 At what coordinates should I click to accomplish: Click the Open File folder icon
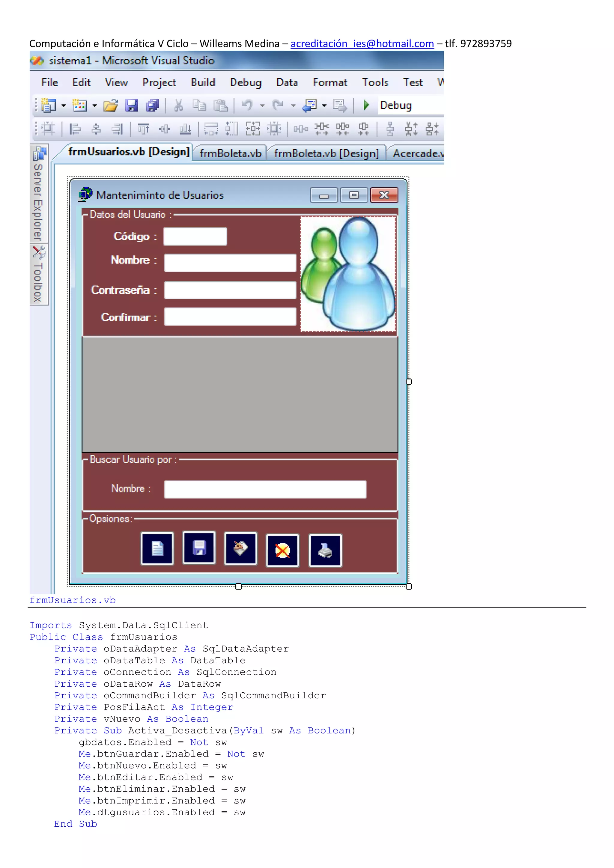pyautogui.click(x=111, y=105)
